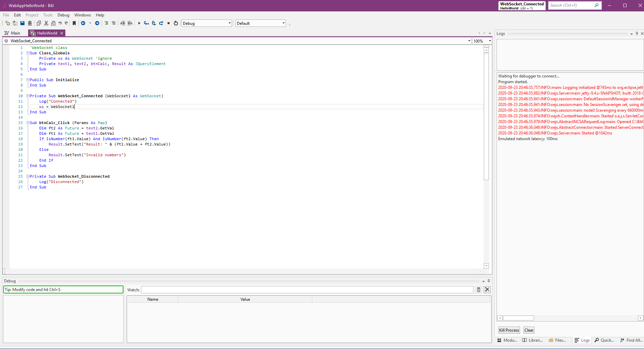
Task: Paste using the toolbar Paste icon
Action: coord(53,23)
